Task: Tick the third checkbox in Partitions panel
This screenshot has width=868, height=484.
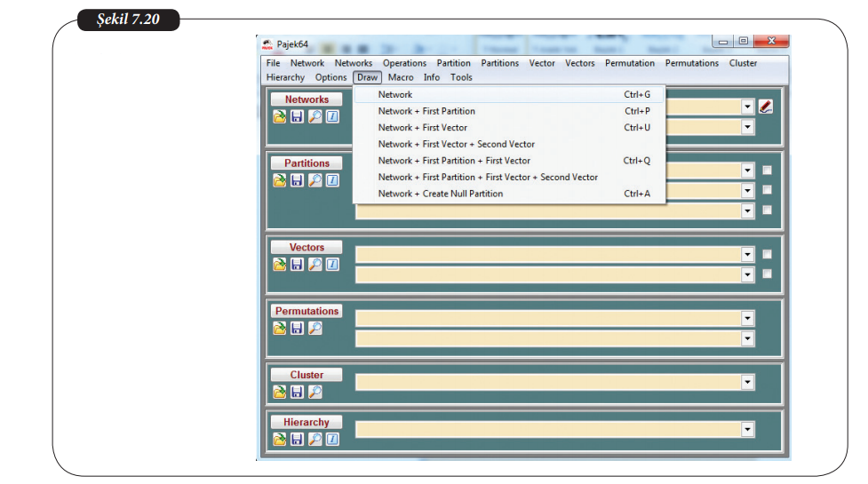Action: tap(767, 210)
